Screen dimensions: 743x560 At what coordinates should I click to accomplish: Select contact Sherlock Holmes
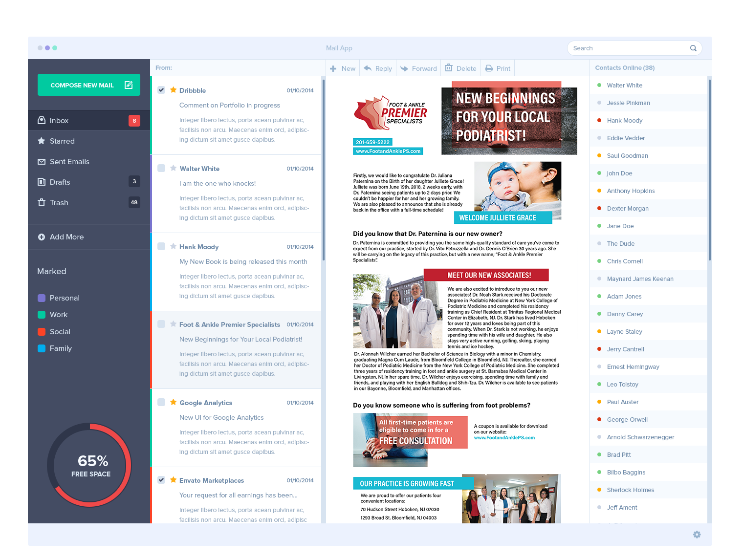(649, 490)
